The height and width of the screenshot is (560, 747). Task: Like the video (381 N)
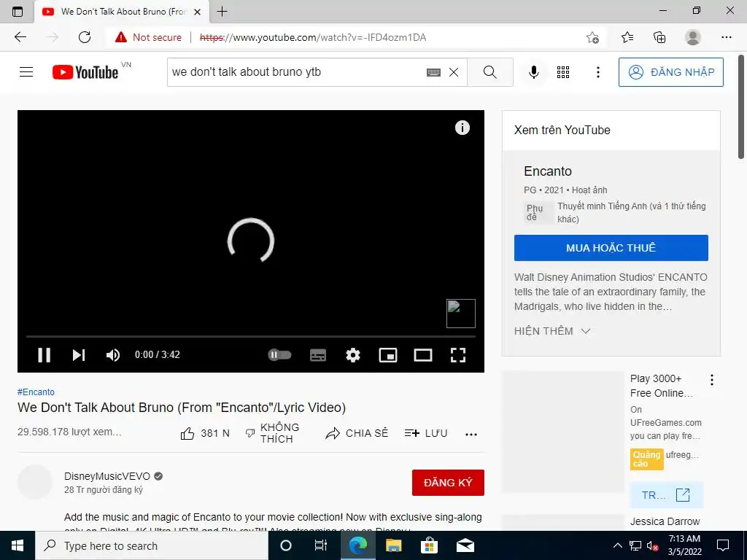205,433
